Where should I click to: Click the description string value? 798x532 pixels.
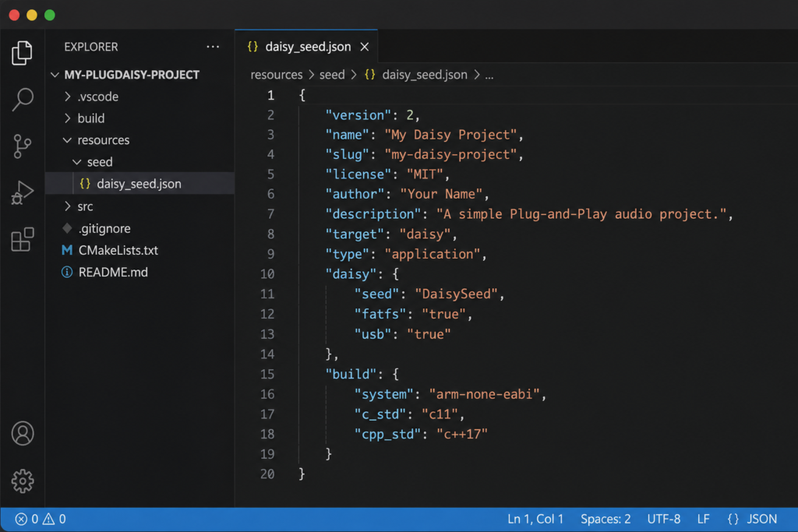point(581,214)
